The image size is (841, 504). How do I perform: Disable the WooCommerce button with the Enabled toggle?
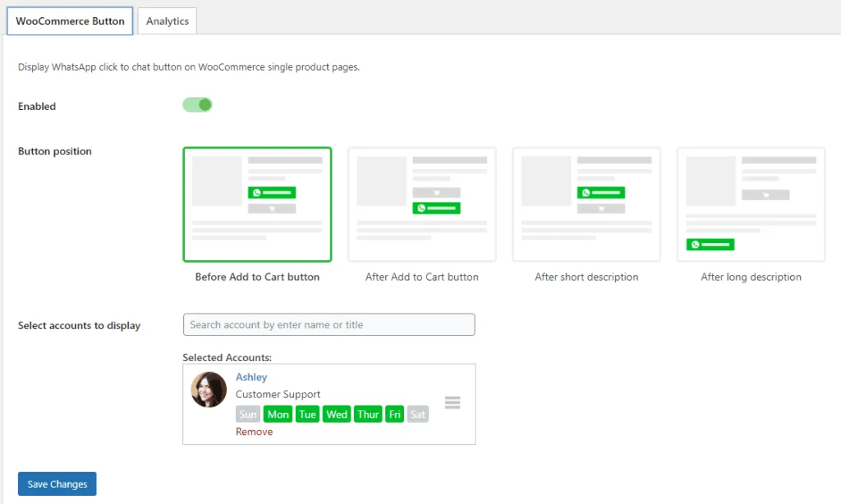click(x=196, y=105)
